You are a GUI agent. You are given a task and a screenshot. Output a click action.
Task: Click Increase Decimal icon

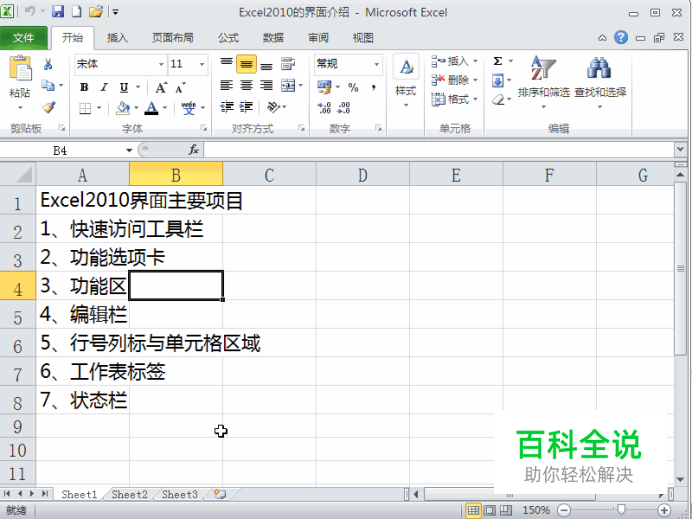pos(324,108)
